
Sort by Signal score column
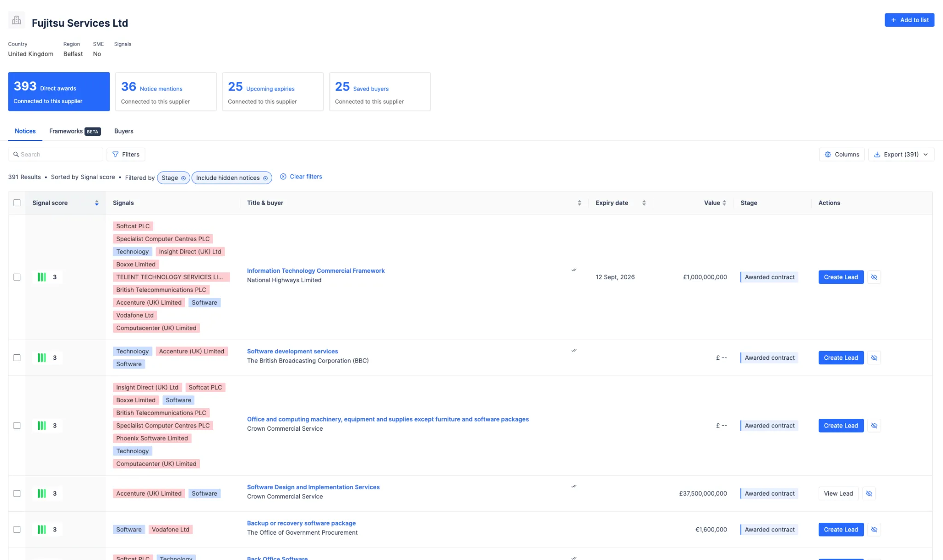(x=97, y=203)
